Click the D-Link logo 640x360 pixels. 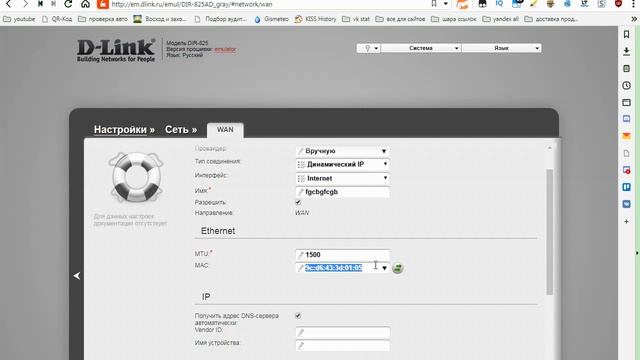click(x=116, y=50)
